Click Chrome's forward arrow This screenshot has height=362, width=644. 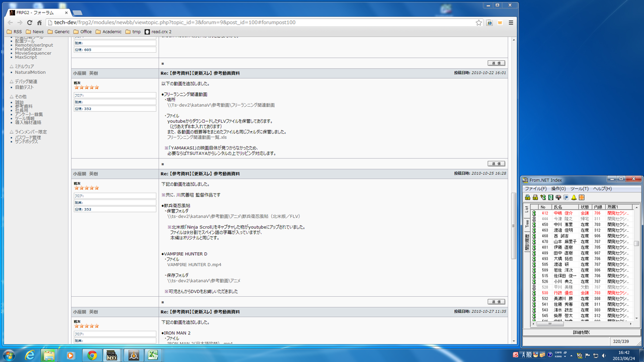[20, 23]
